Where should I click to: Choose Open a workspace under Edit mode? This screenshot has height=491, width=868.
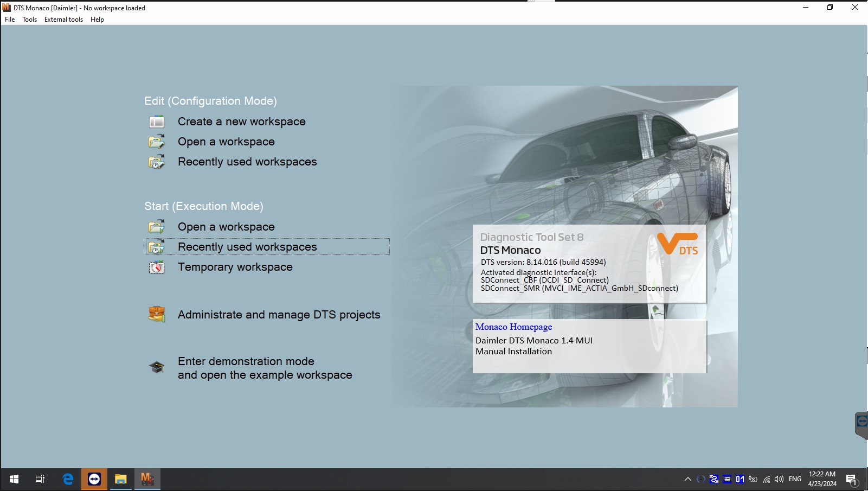coord(226,142)
